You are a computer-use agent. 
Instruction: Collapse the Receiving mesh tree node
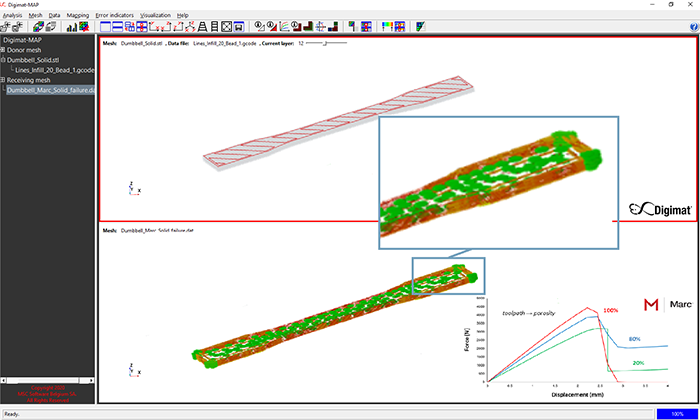click(4, 80)
